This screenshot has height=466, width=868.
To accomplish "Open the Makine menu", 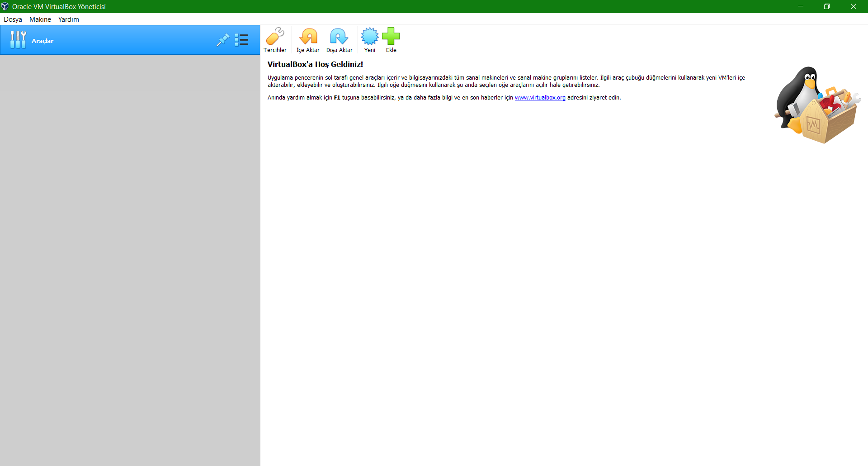I will 40,19.
